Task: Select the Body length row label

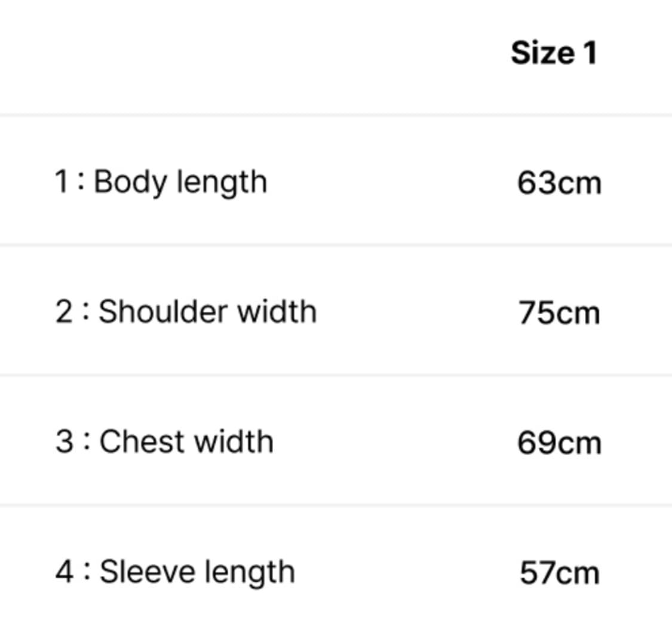Action: coord(180,182)
